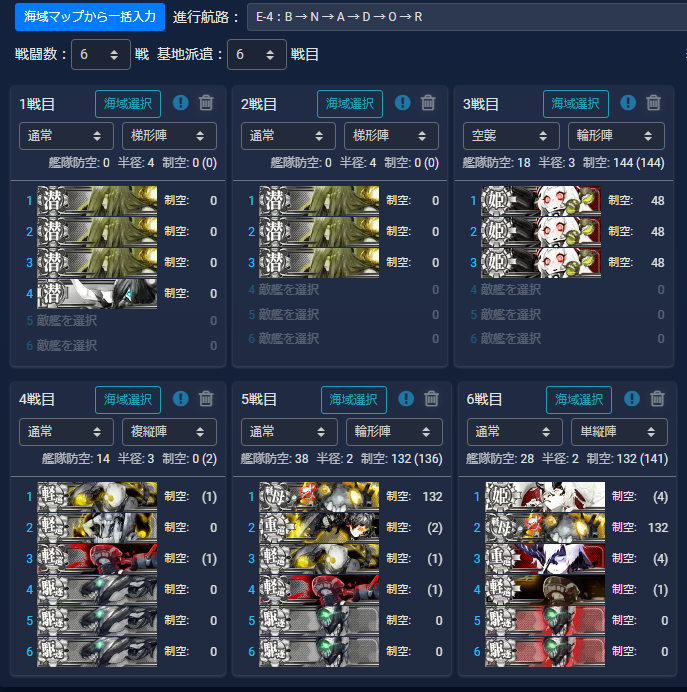Open 3戦目 formation dropdown 輪形陣
Image resolution: width=687 pixels, height=692 pixels.
point(616,136)
